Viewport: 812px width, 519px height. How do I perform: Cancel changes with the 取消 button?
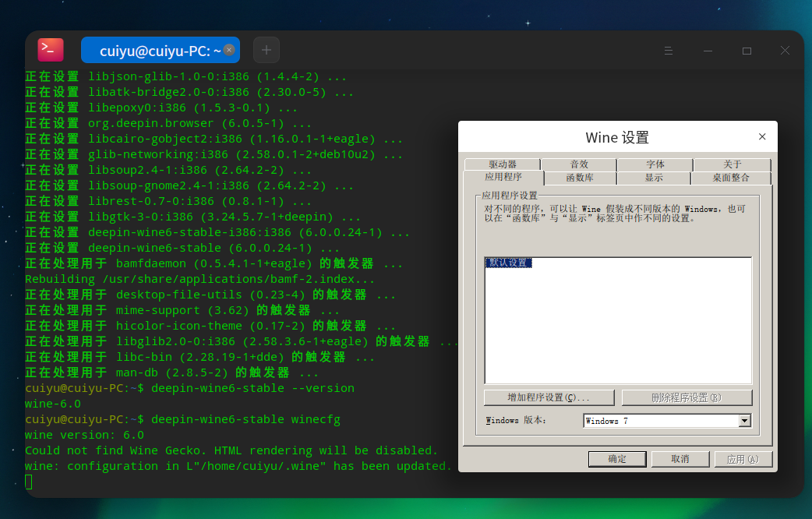pos(680,459)
